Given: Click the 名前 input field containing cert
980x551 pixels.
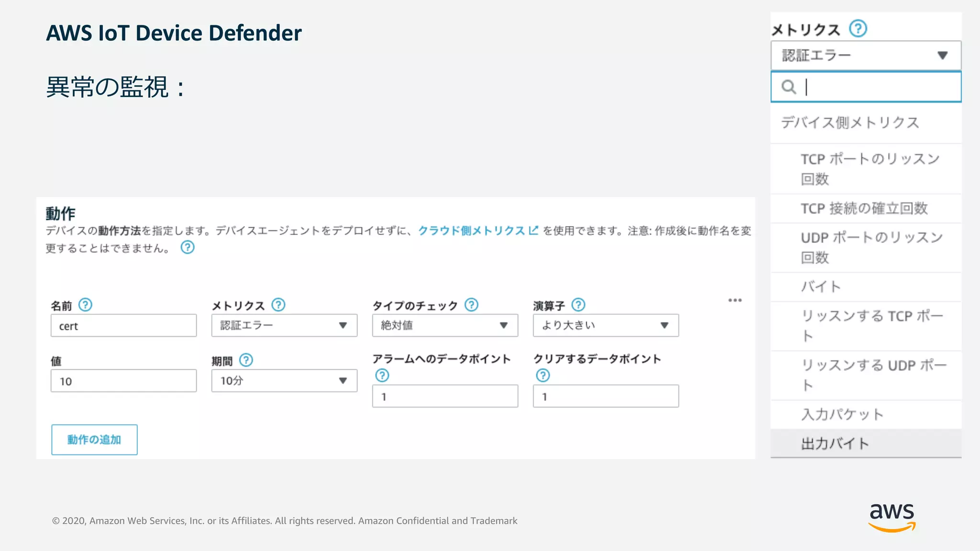Looking at the screenshot, I should point(123,325).
